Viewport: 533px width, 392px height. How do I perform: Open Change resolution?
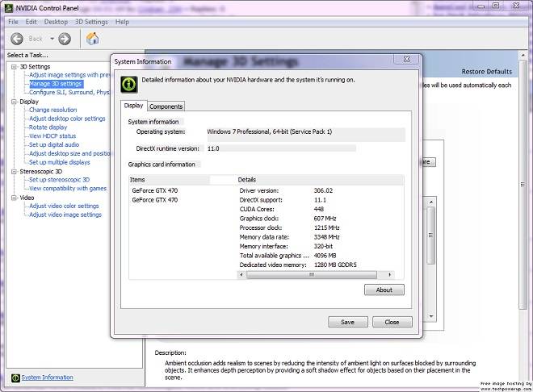[x=53, y=110]
